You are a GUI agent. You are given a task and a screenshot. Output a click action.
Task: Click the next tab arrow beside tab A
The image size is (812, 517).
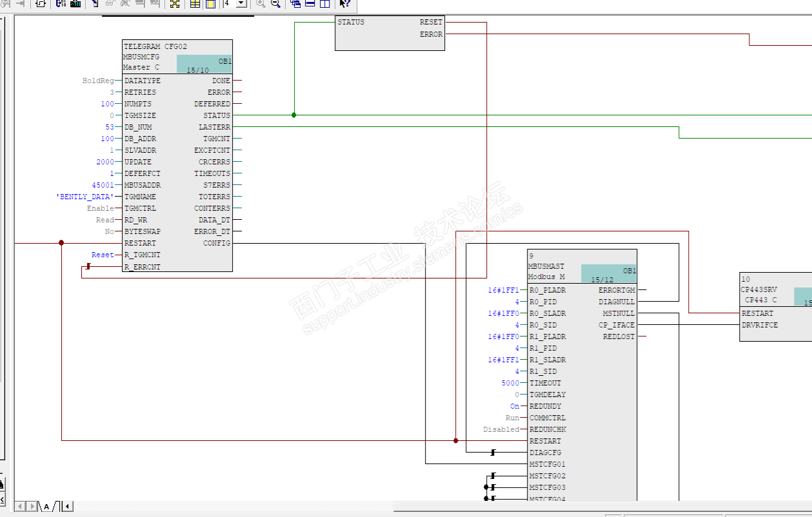click(31, 506)
